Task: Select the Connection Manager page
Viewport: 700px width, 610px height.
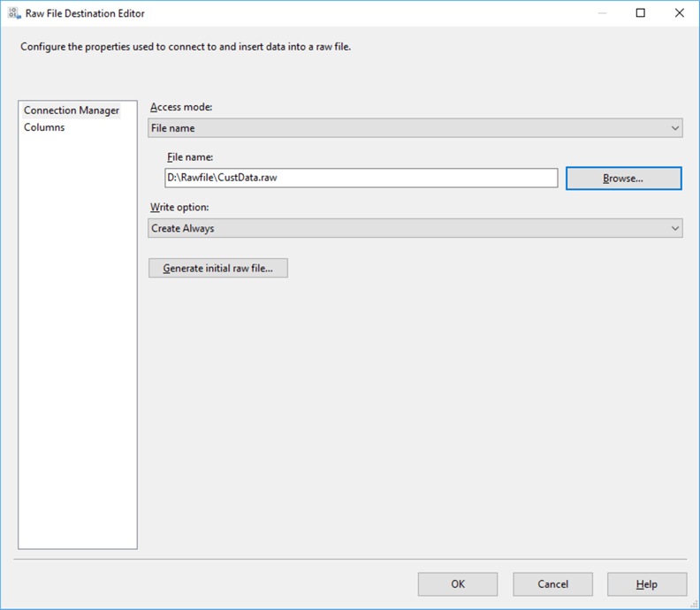Action: (x=72, y=111)
